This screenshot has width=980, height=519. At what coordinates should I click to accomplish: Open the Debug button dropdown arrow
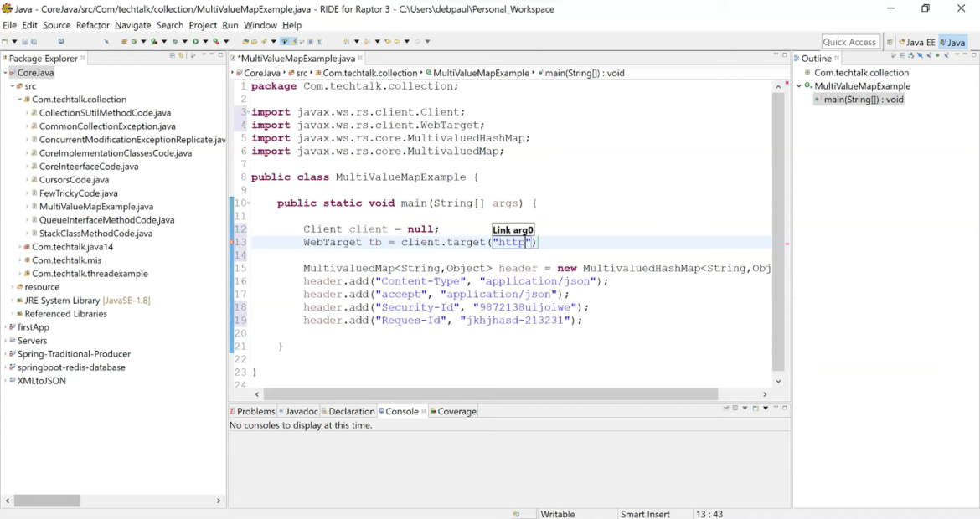pos(184,41)
